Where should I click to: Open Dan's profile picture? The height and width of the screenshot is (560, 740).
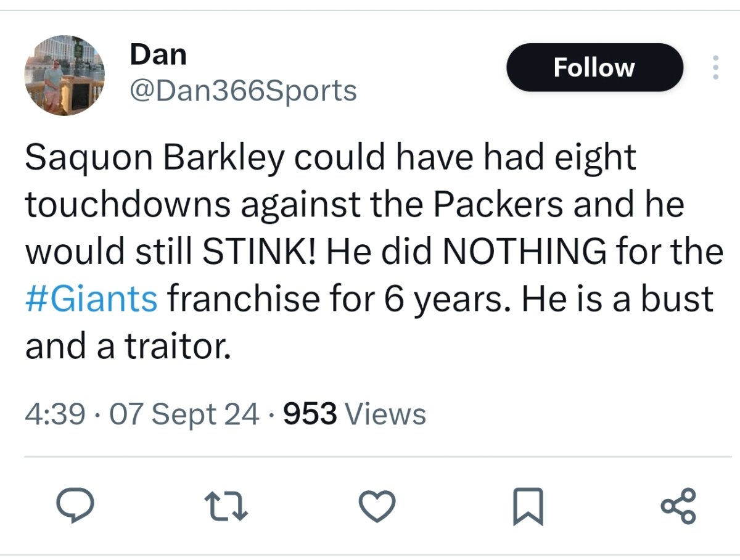point(65,75)
